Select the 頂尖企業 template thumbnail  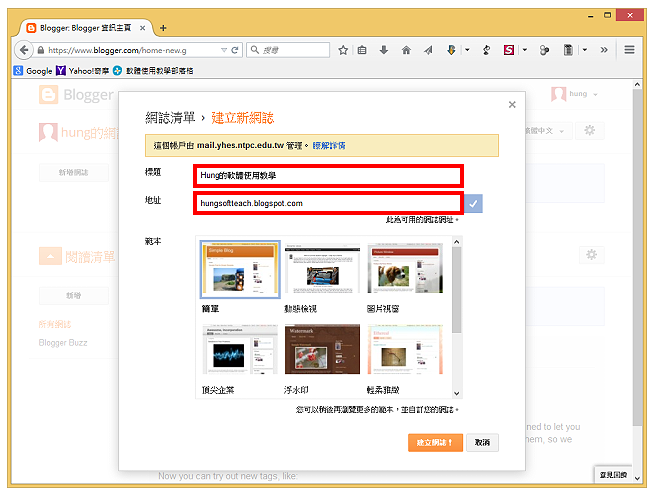(240, 349)
